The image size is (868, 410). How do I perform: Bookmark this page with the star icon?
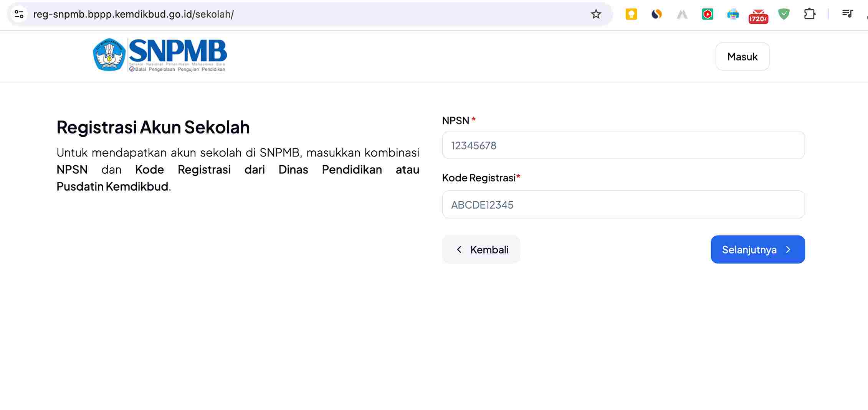(595, 14)
